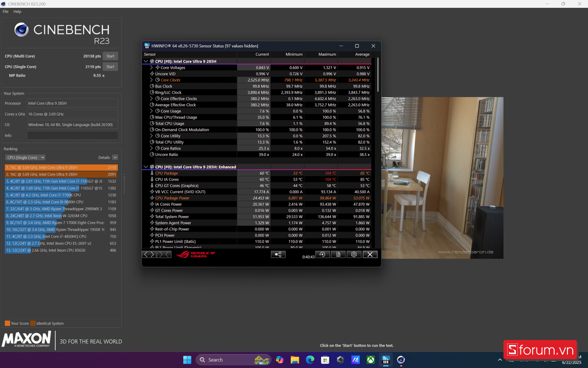This screenshot has height=368, width=588.
Task: Open File Explorer from taskbar
Action: point(294,360)
